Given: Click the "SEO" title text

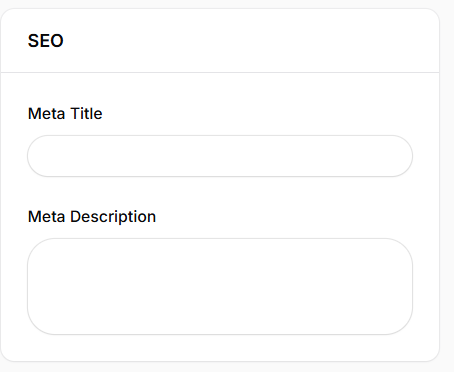Looking at the screenshot, I should 46,41.
